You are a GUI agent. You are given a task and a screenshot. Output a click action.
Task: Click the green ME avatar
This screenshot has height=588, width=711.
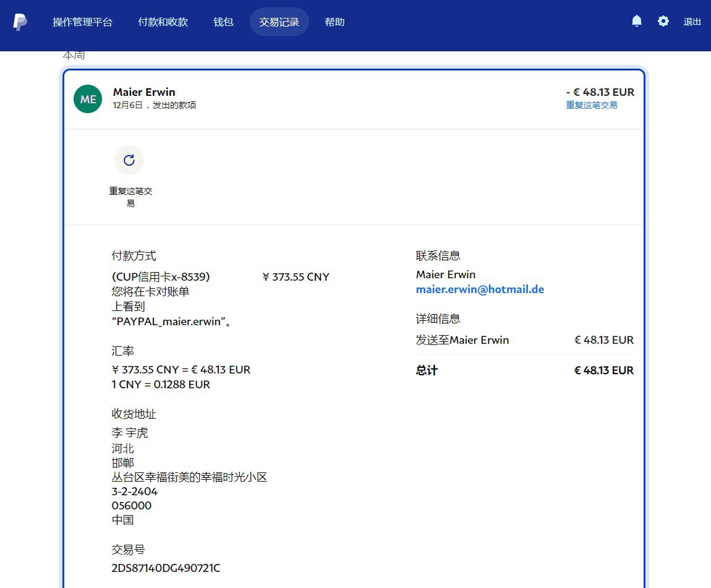pyautogui.click(x=88, y=99)
